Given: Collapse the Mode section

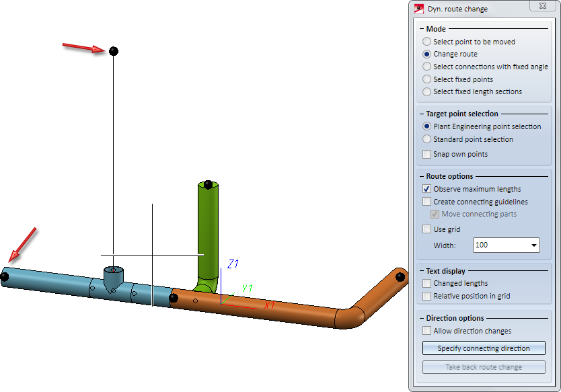Looking at the screenshot, I should (422, 29).
